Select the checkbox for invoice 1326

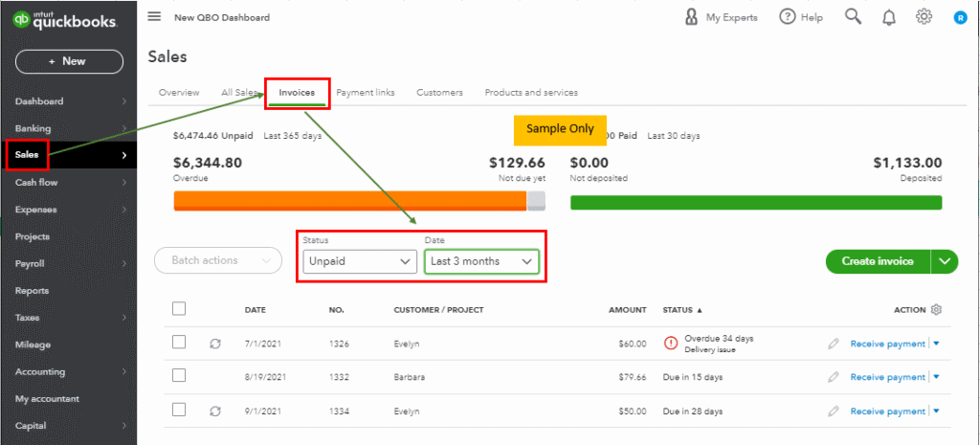pos(179,342)
